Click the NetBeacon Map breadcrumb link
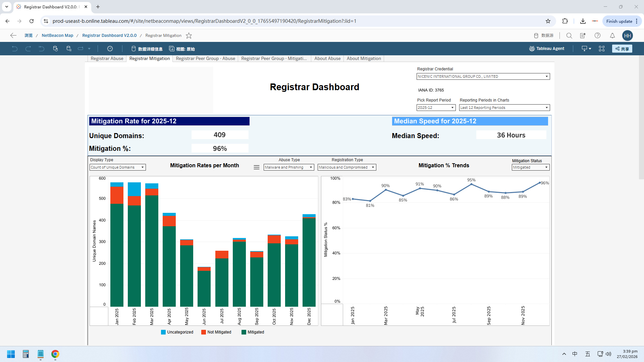 pos(57,36)
